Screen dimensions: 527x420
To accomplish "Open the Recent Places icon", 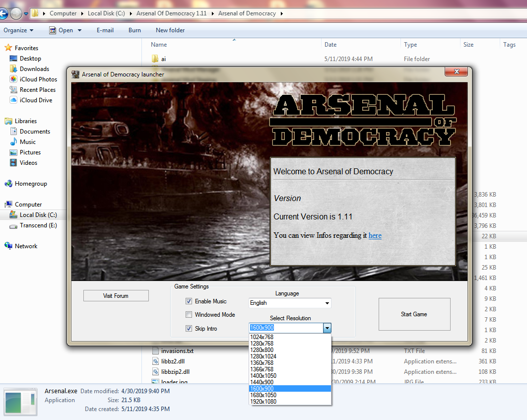I will [13, 90].
